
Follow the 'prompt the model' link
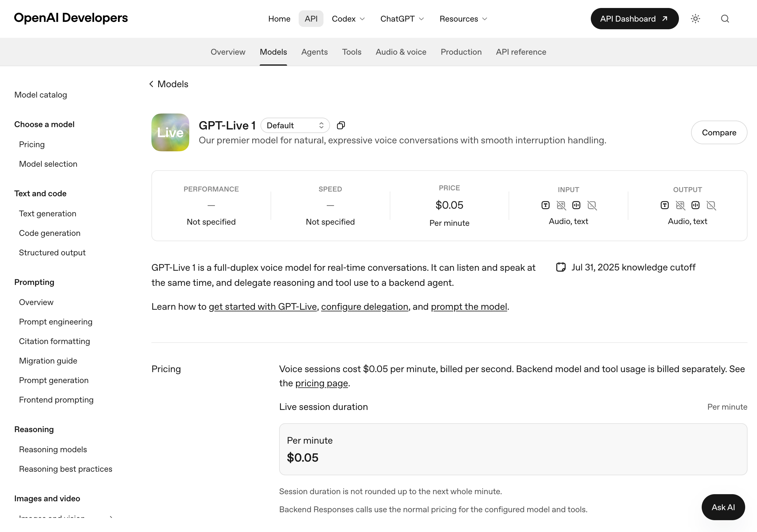click(469, 306)
